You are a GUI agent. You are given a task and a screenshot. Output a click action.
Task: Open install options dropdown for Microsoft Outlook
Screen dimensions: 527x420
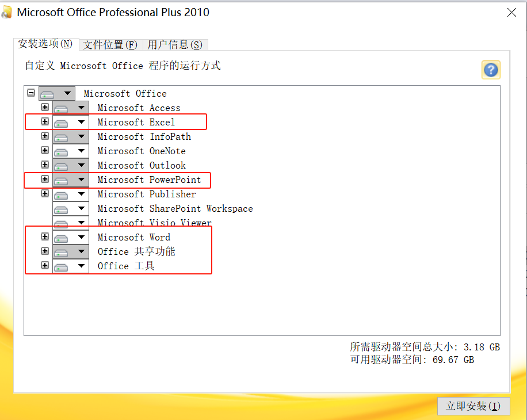(x=81, y=165)
